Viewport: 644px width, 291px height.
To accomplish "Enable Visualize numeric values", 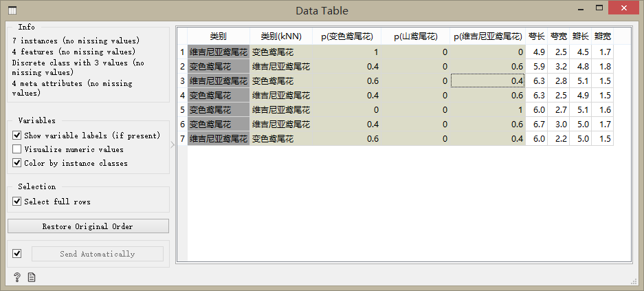I will click(x=17, y=149).
